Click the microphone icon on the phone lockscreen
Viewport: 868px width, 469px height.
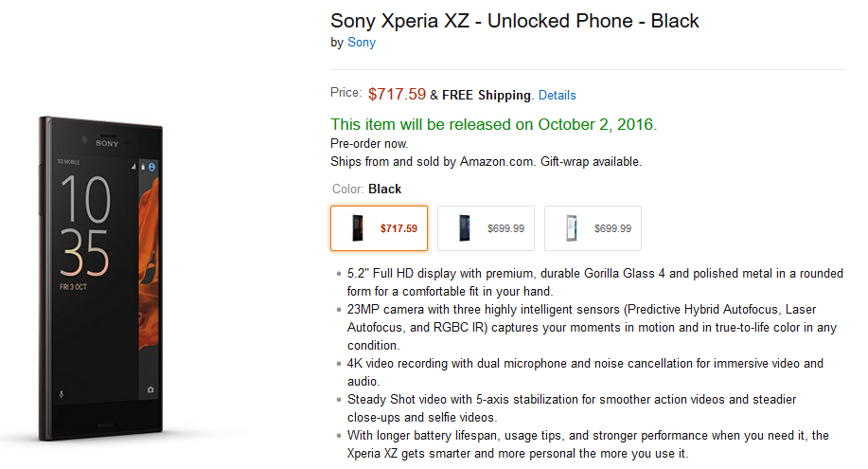pyautogui.click(x=62, y=394)
